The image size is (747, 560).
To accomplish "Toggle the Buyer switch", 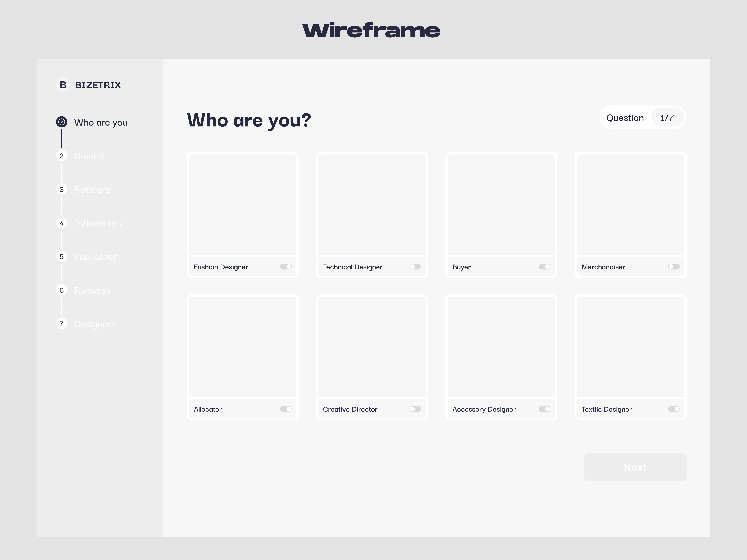I will (x=544, y=267).
